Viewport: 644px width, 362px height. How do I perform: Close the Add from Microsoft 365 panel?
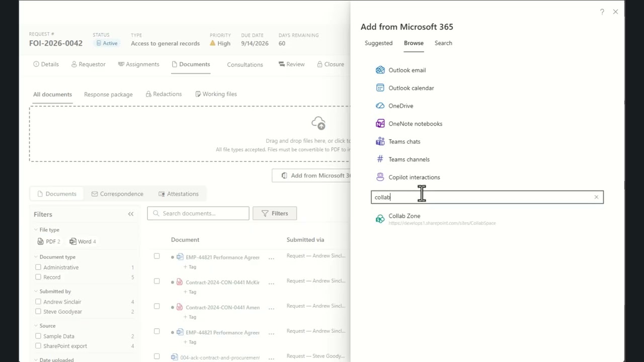[615, 12]
